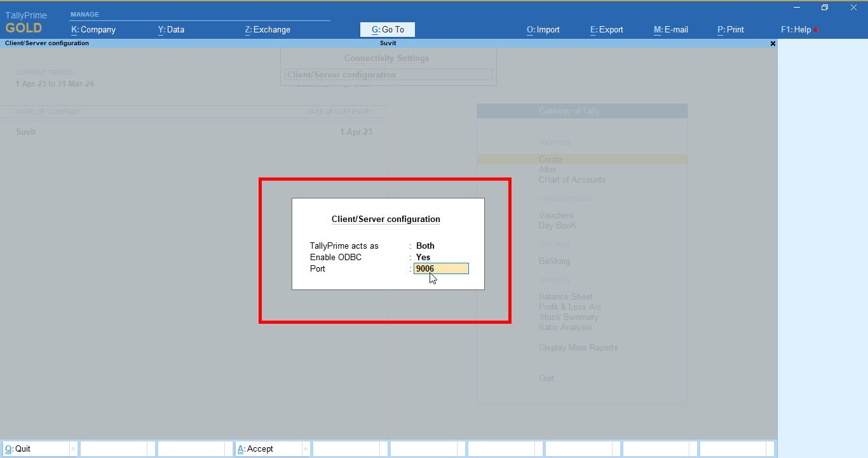Open the Z: Exchange menu
This screenshot has height=458, width=868.
[268, 29]
